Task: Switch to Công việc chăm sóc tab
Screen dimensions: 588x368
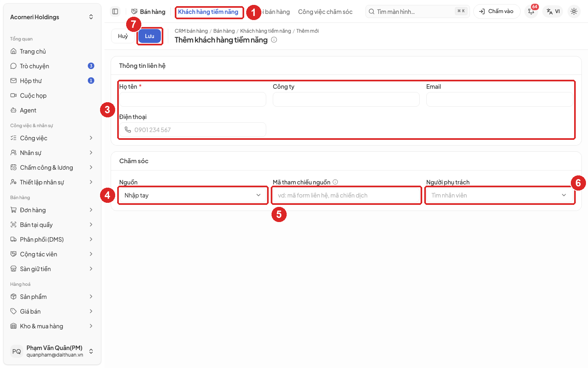Action: tap(325, 12)
